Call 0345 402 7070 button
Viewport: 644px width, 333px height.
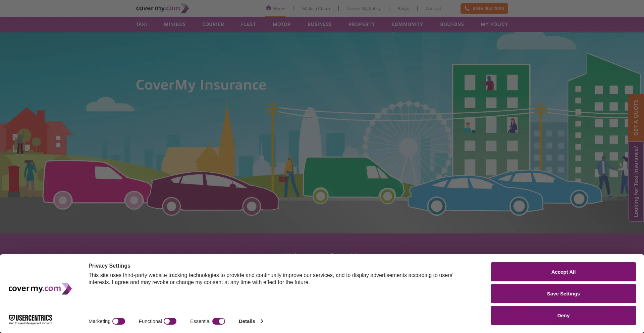click(x=484, y=8)
